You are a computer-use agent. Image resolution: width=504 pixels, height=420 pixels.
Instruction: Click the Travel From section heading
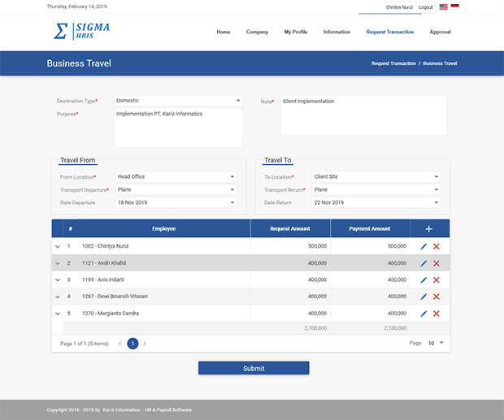pos(78,160)
